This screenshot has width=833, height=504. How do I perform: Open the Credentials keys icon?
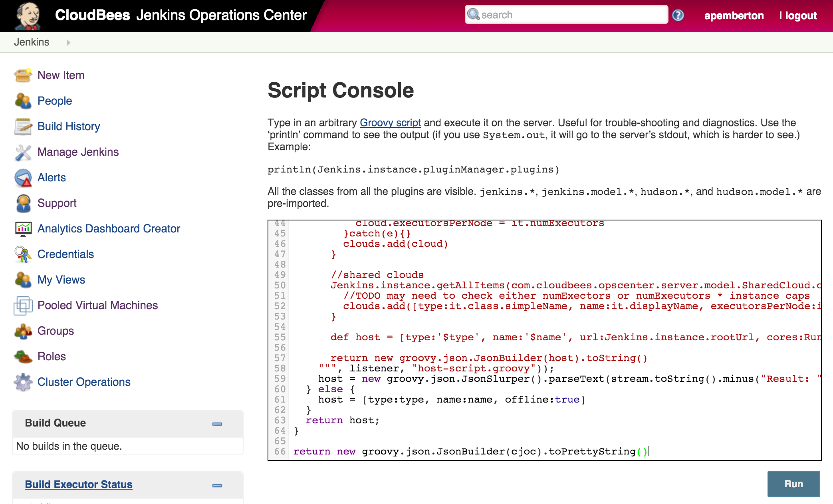pos(23,254)
